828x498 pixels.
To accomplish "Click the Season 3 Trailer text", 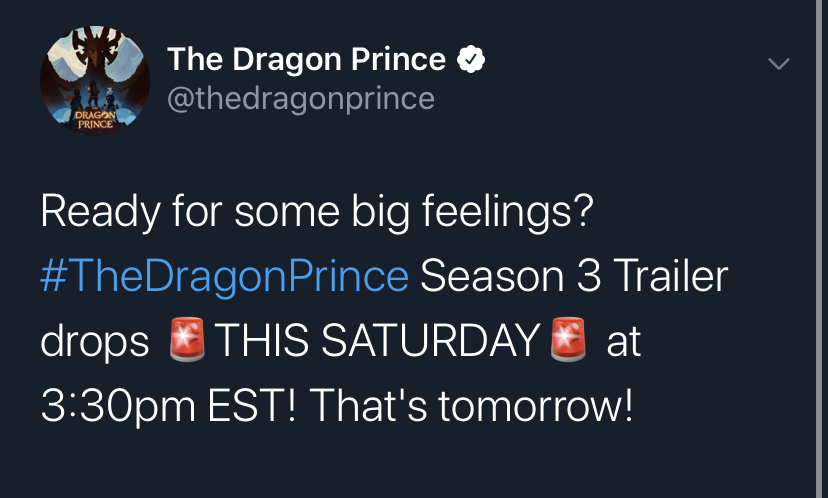I will point(574,276).
